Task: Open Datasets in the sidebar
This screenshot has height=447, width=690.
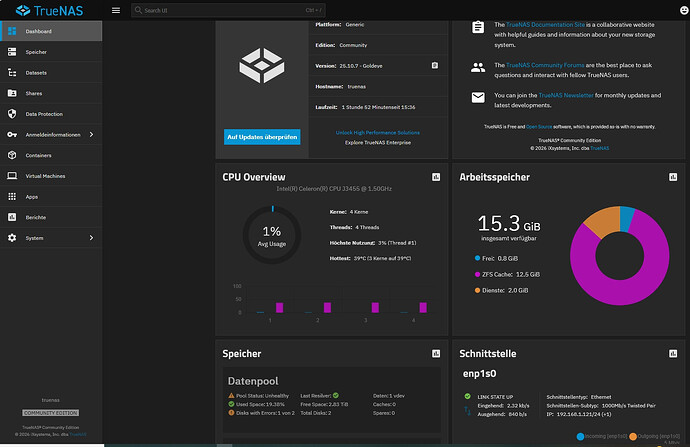Action: [x=51, y=72]
